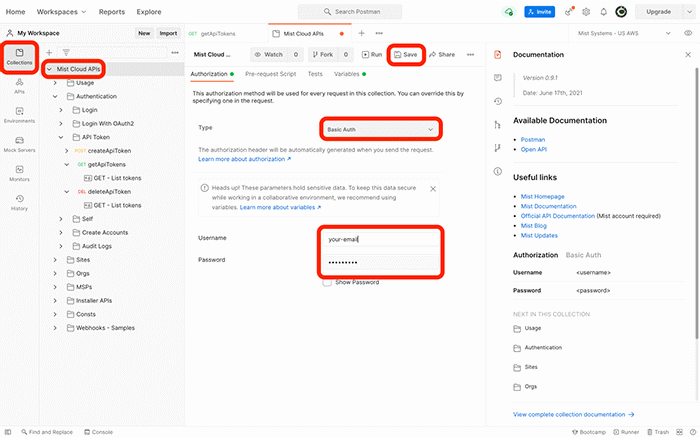Viewport: 700px width, 438px height.
Task: Close the Documentation panel
Action: [687, 54]
